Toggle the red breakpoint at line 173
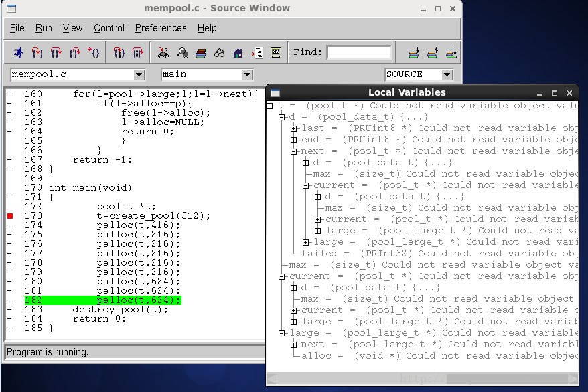This screenshot has height=392, width=588. click(10, 215)
